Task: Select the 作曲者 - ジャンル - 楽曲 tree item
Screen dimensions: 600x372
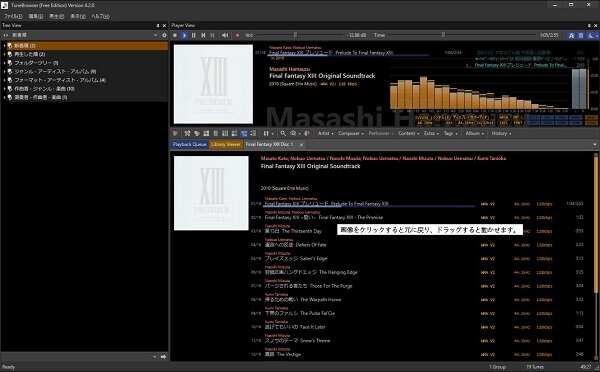Action: coord(44,89)
